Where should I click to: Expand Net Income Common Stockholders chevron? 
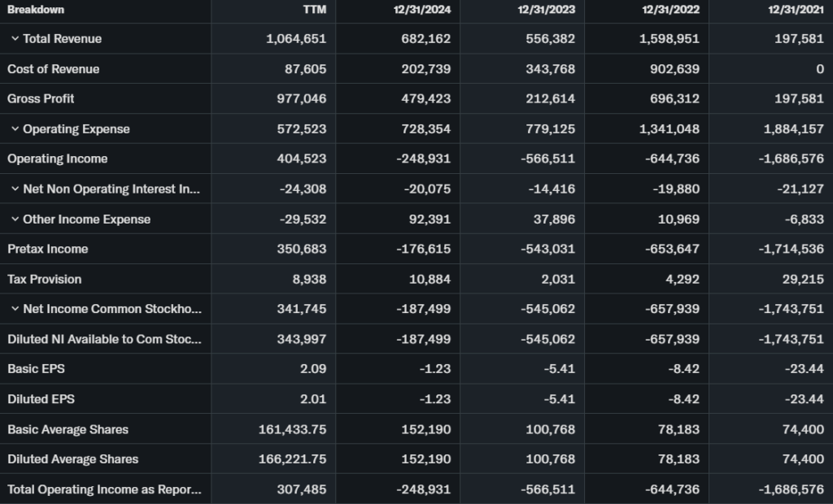pyautogui.click(x=15, y=309)
